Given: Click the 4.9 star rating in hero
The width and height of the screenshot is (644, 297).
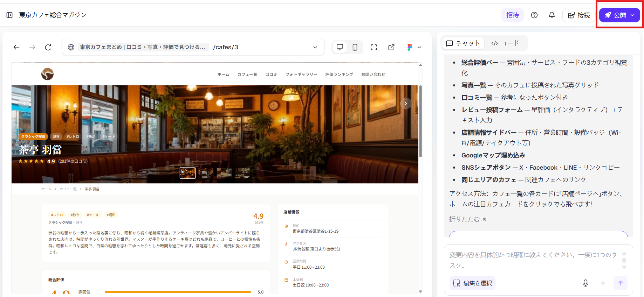Looking at the screenshot, I should click(x=37, y=161).
